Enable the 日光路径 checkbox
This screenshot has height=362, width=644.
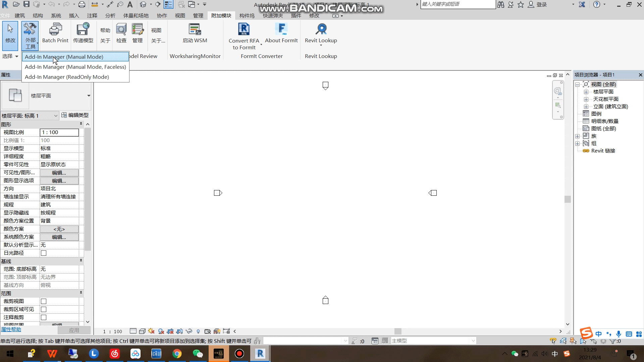tap(44, 253)
